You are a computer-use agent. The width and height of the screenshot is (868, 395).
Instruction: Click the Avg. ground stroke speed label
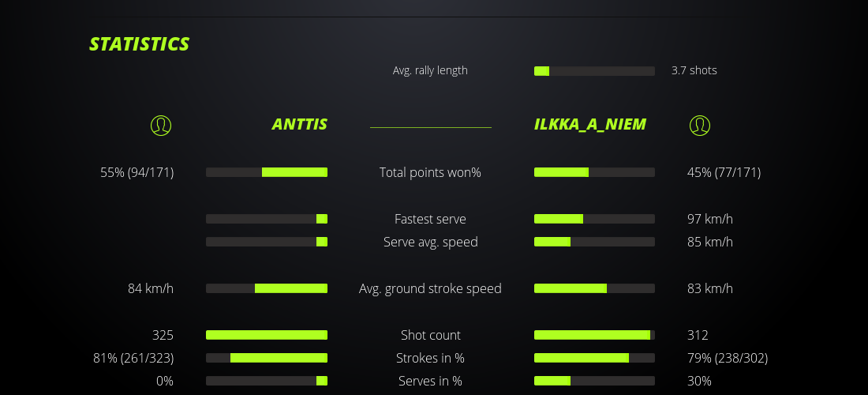[x=430, y=288]
